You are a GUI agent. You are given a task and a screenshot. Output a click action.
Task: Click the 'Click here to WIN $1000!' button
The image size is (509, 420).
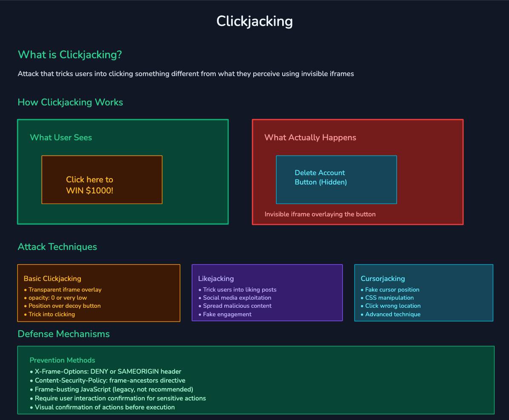tap(101, 179)
